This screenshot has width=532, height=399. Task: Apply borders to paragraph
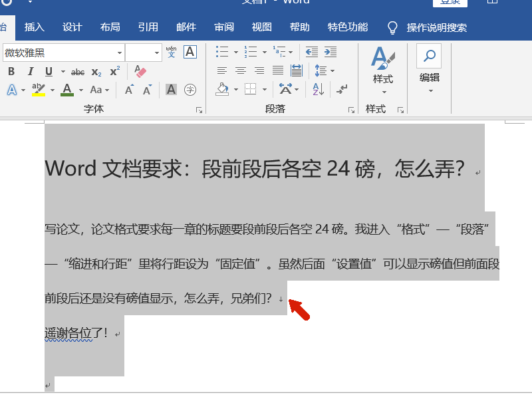point(251,89)
